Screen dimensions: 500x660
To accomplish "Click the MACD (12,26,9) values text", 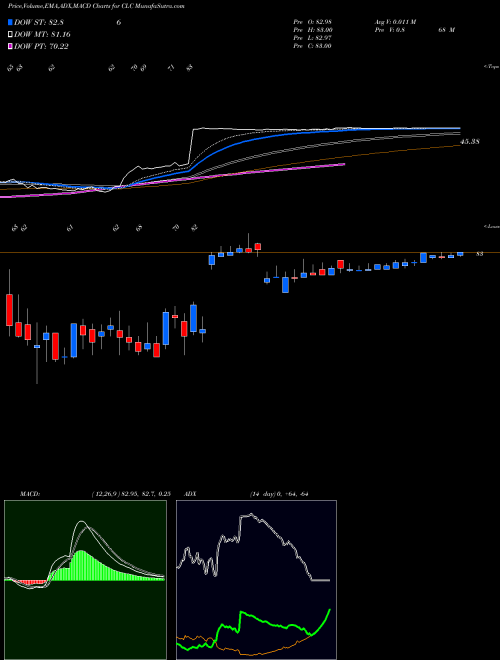I will pyautogui.click(x=130, y=494).
